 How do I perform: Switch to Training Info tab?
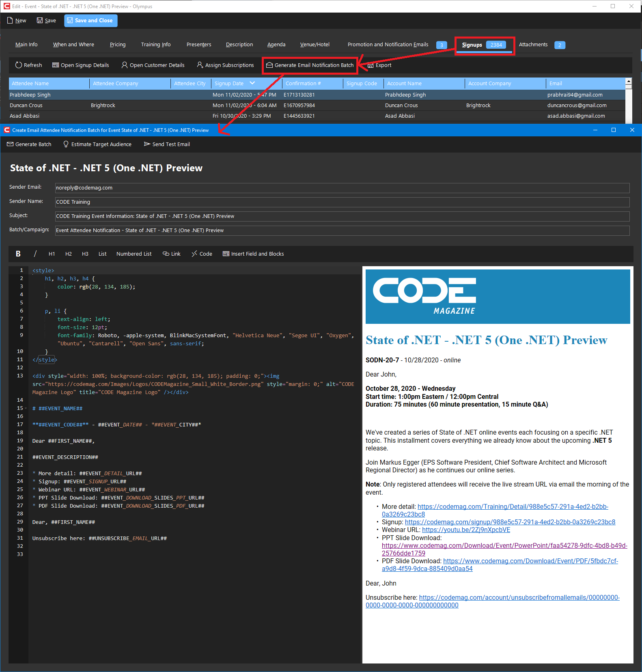click(156, 45)
